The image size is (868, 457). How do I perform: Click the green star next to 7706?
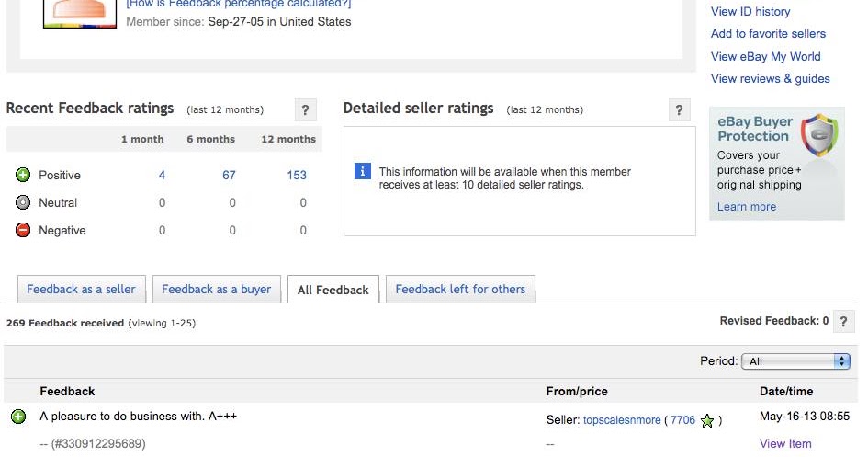pyautogui.click(x=707, y=420)
